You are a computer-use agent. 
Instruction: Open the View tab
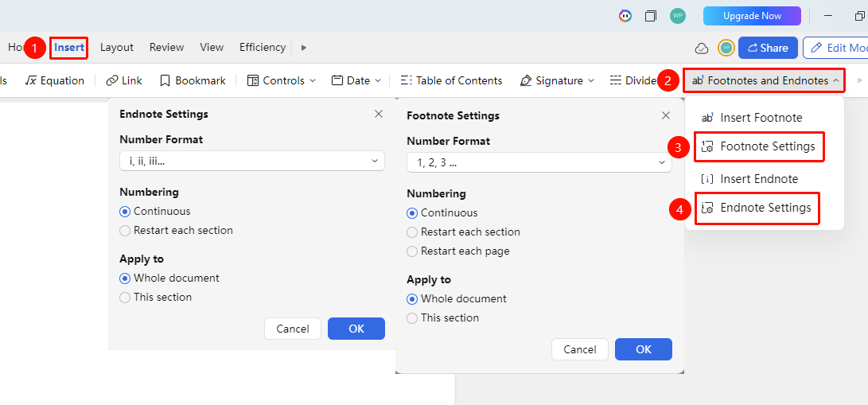coord(212,48)
